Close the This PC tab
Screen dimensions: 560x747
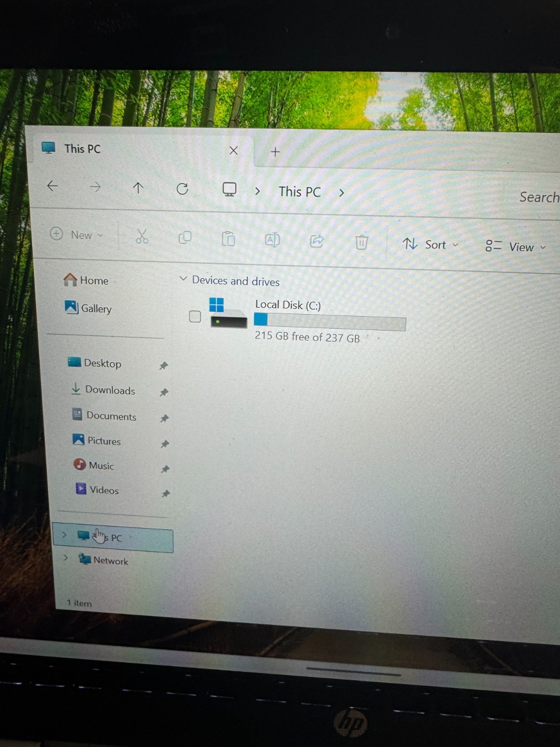click(x=234, y=150)
